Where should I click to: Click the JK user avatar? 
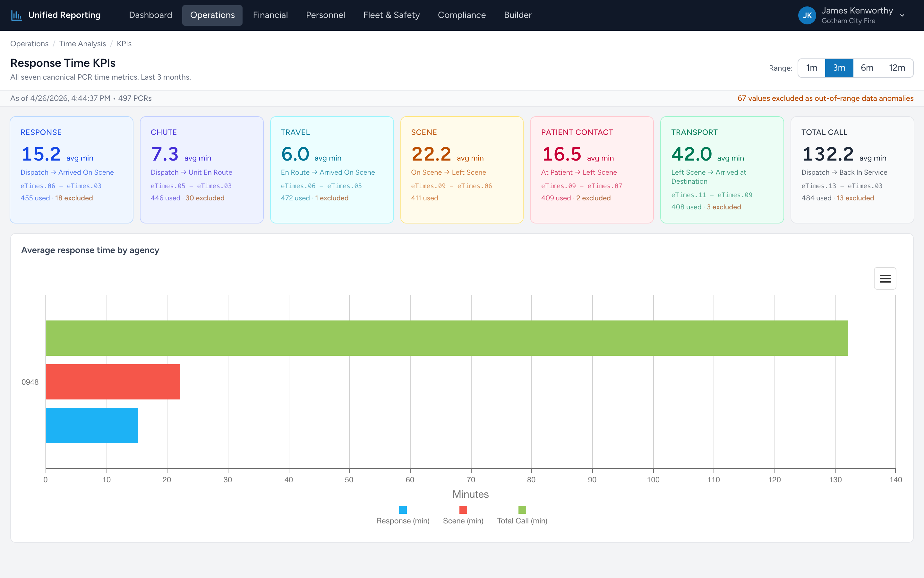click(807, 15)
